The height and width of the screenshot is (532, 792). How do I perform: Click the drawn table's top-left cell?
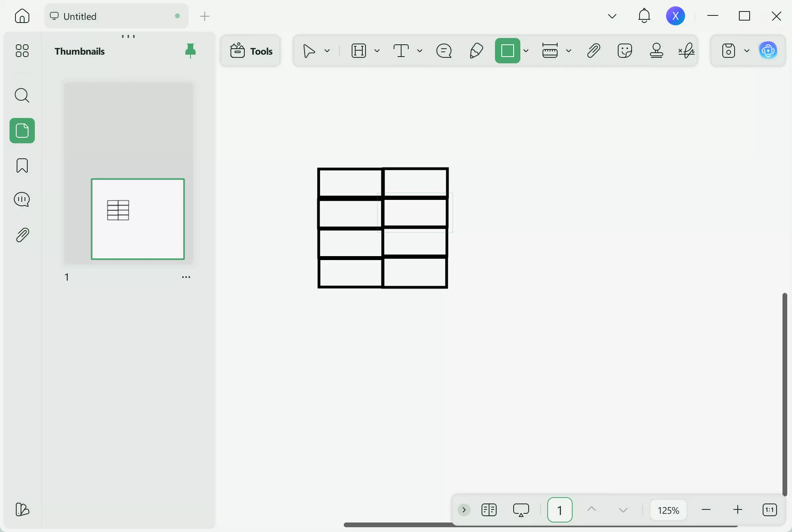(x=350, y=182)
